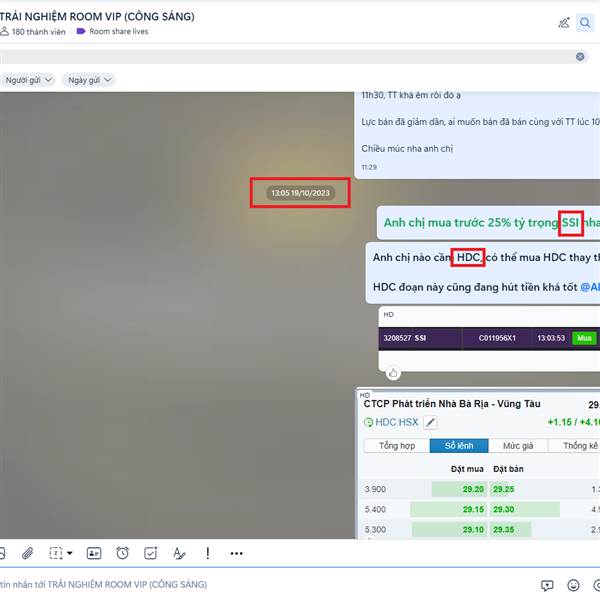
Task: Click the 180 thành viên member count
Action: pos(33,32)
